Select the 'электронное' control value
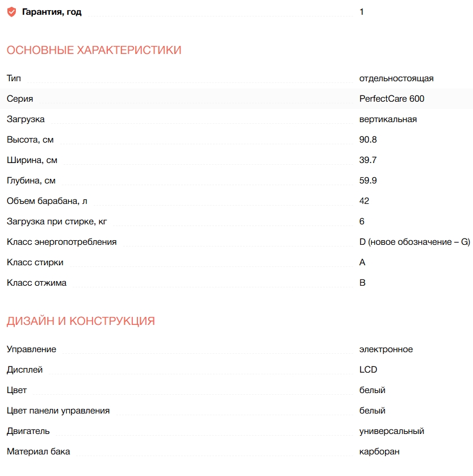The width and height of the screenshot is (473, 476). click(386, 349)
